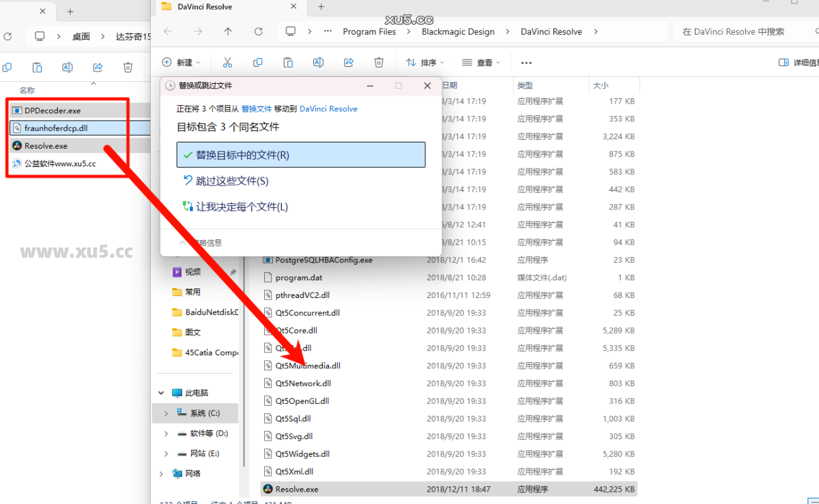This screenshot has width=819, height=504.
Task: Expand the 此电脑 tree item
Action: click(160, 392)
